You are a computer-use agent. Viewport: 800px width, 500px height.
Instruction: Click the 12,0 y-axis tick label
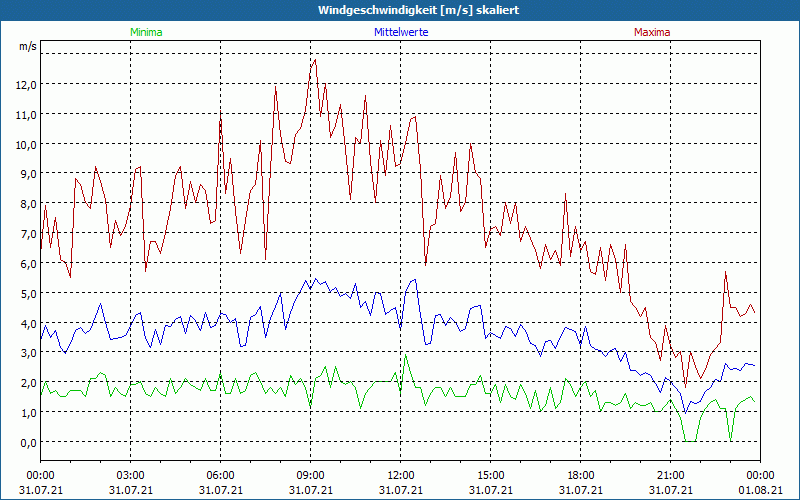pyautogui.click(x=26, y=85)
